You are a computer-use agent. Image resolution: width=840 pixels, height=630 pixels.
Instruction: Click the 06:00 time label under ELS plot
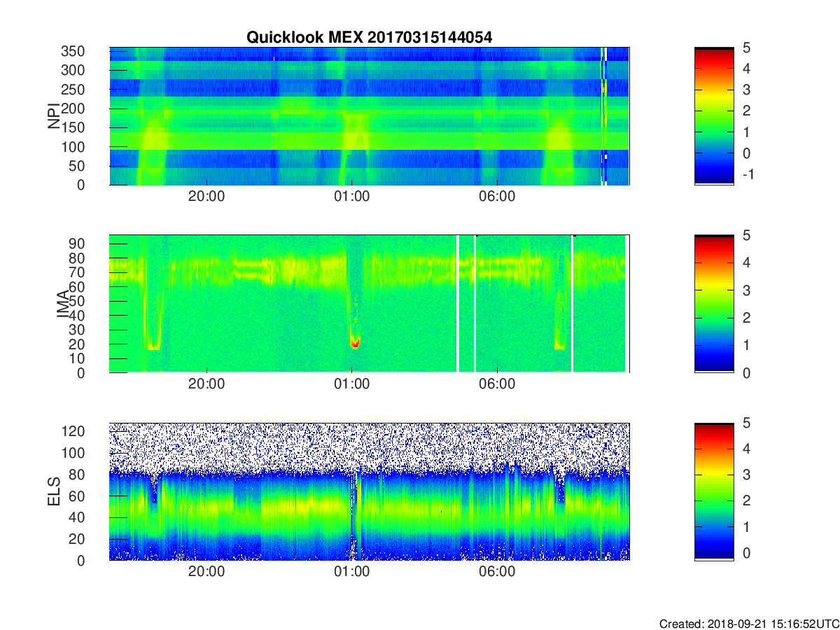(x=497, y=572)
